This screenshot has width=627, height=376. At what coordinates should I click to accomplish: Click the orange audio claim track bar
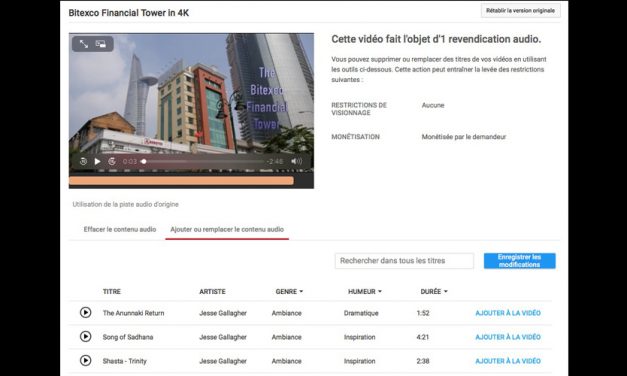pyautogui.click(x=181, y=181)
